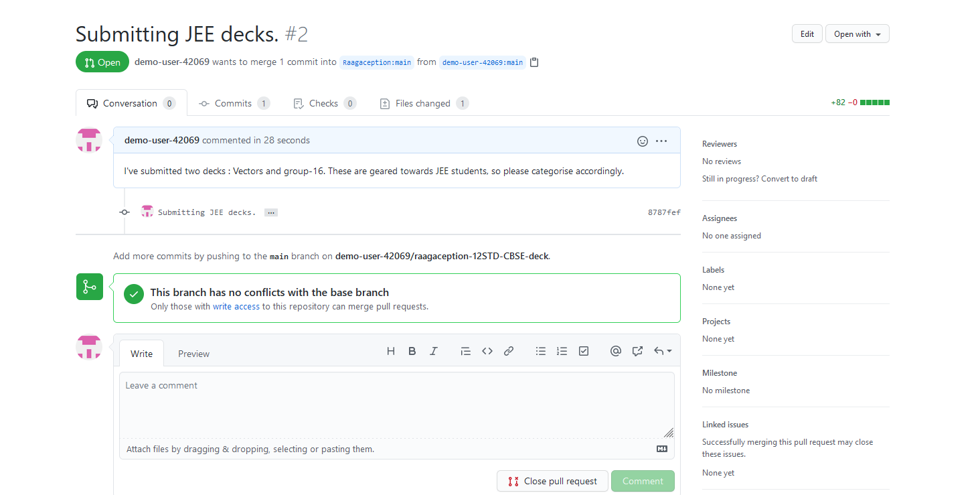Add a task list
Screen dimensions: 980x495
coord(584,351)
